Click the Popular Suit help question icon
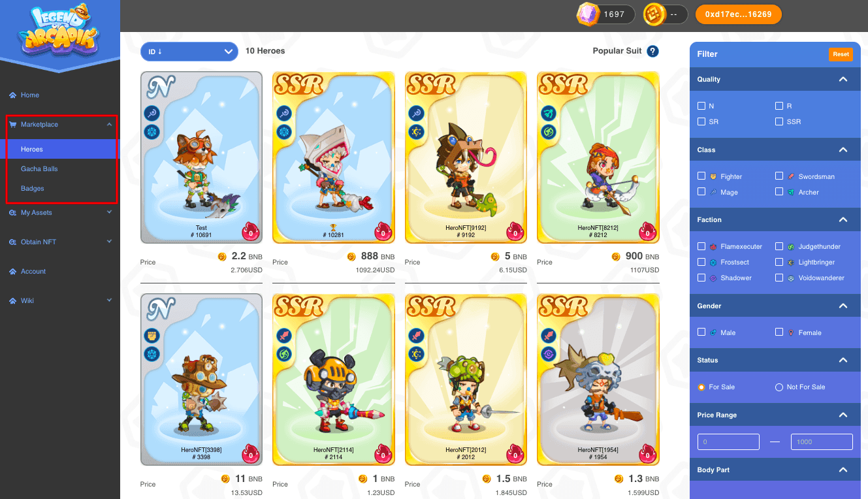This screenshot has width=868, height=499. click(652, 51)
